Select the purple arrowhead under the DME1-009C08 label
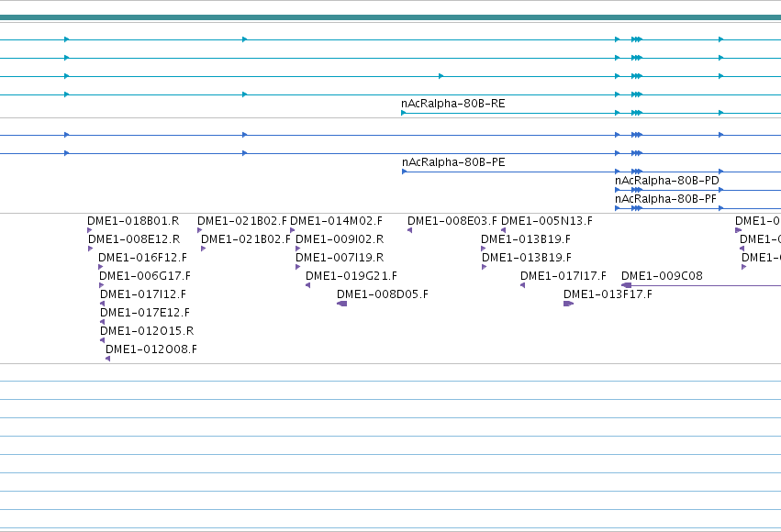781x532 pixels. 627,285
